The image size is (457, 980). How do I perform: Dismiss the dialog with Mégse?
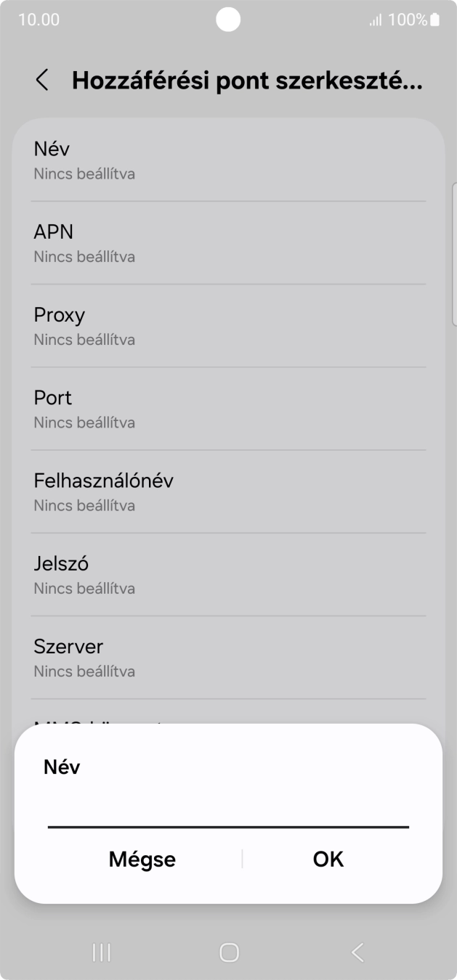142,859
